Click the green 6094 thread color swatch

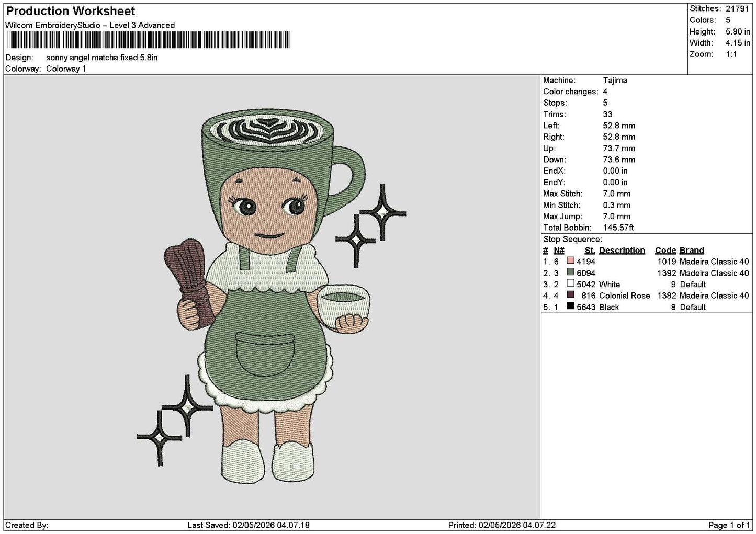point(570,272)
